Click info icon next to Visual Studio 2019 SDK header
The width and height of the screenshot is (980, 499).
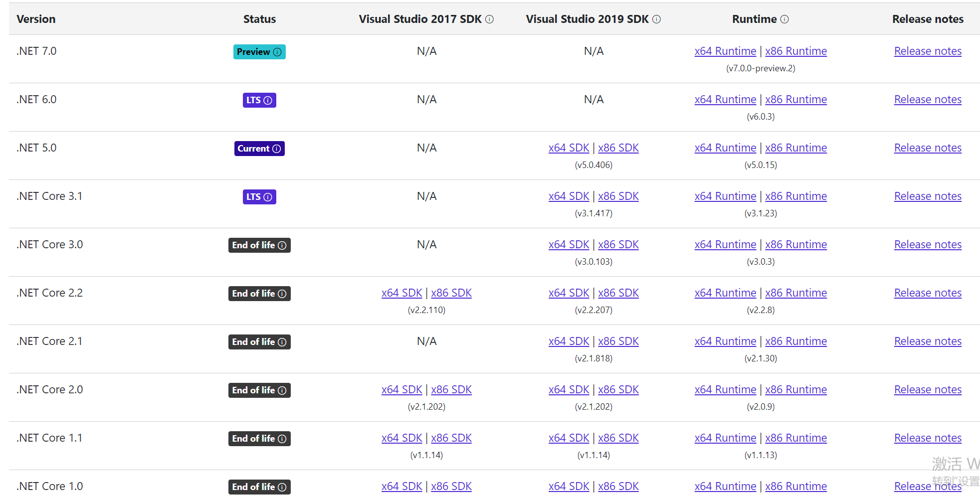(x=656, y=19)
